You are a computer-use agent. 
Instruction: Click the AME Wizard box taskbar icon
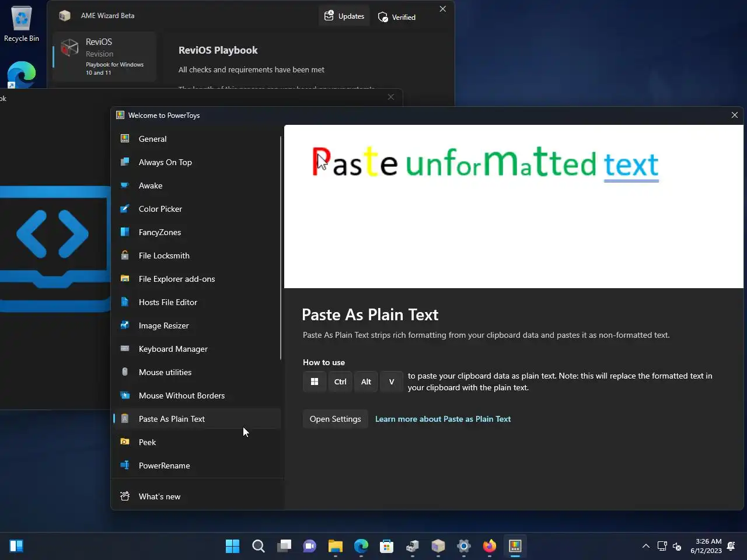pyautogui.click(x=438, y=546)
